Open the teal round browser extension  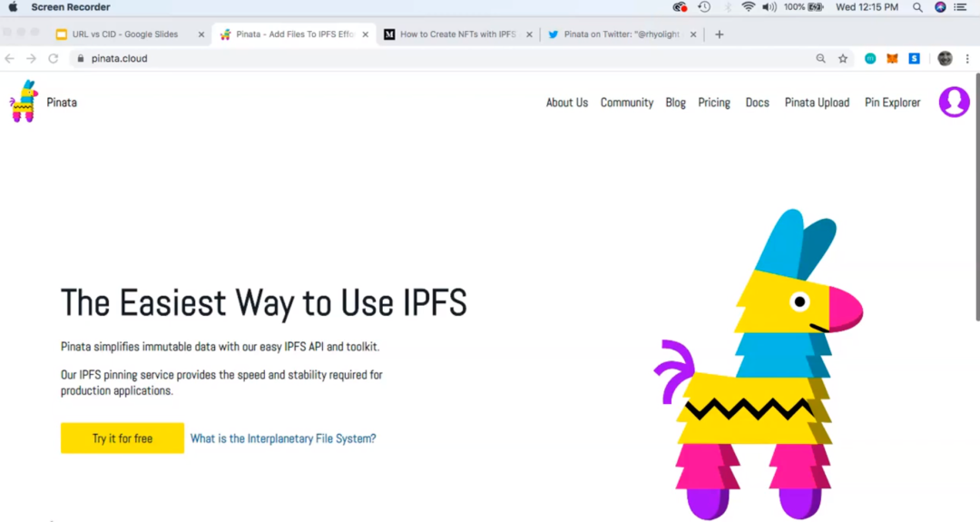point(870,58)
